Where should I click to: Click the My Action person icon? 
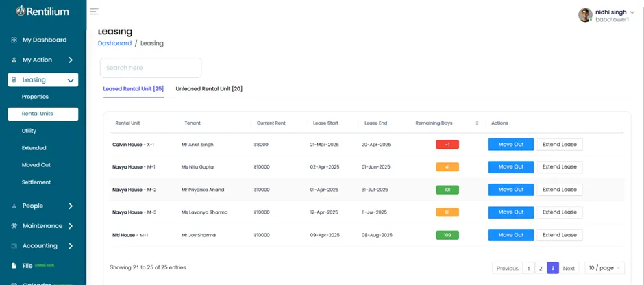click(x=14, y=60)
